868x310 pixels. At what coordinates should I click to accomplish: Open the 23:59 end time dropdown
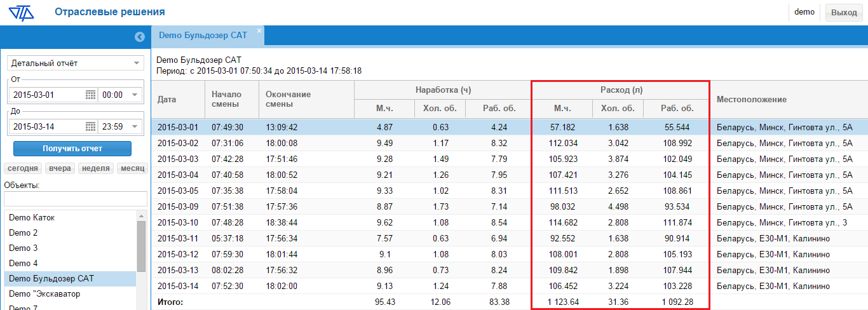coord(135,126)
